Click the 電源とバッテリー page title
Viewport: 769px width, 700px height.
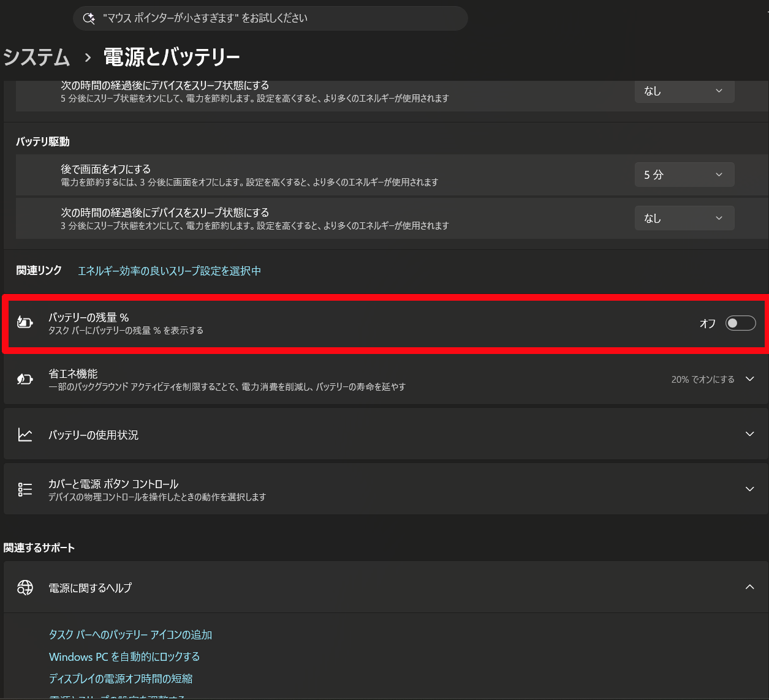(172, 58)
